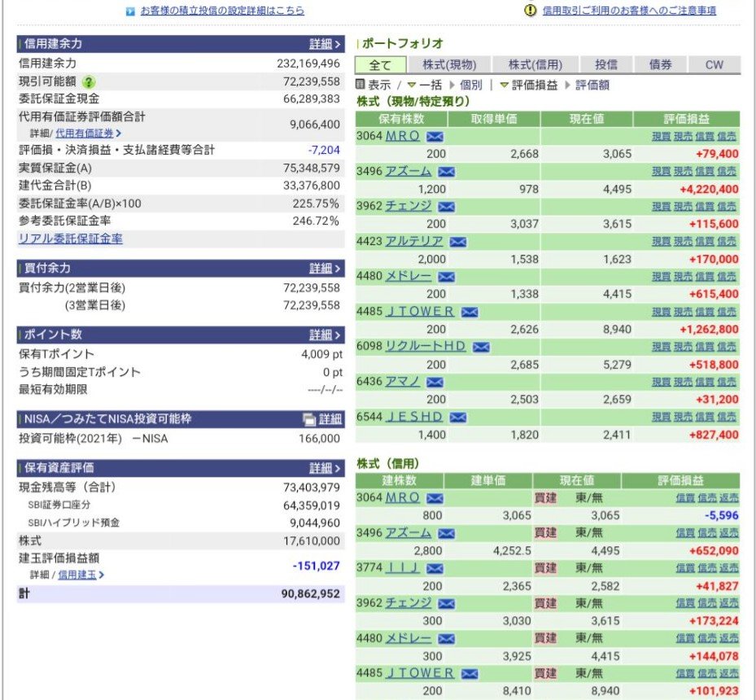Expand 信用建余力 詳細 details
Screen dimensions: 756x700
[325, 44]
